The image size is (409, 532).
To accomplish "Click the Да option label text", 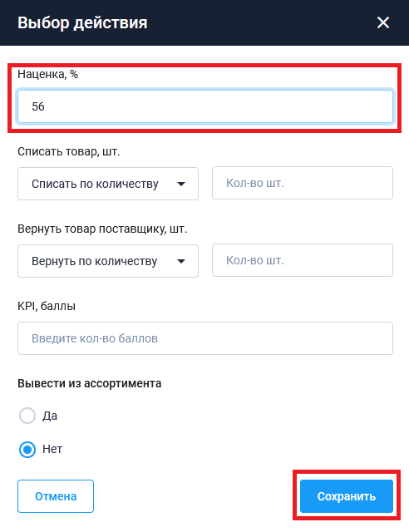I will (50, 416).
